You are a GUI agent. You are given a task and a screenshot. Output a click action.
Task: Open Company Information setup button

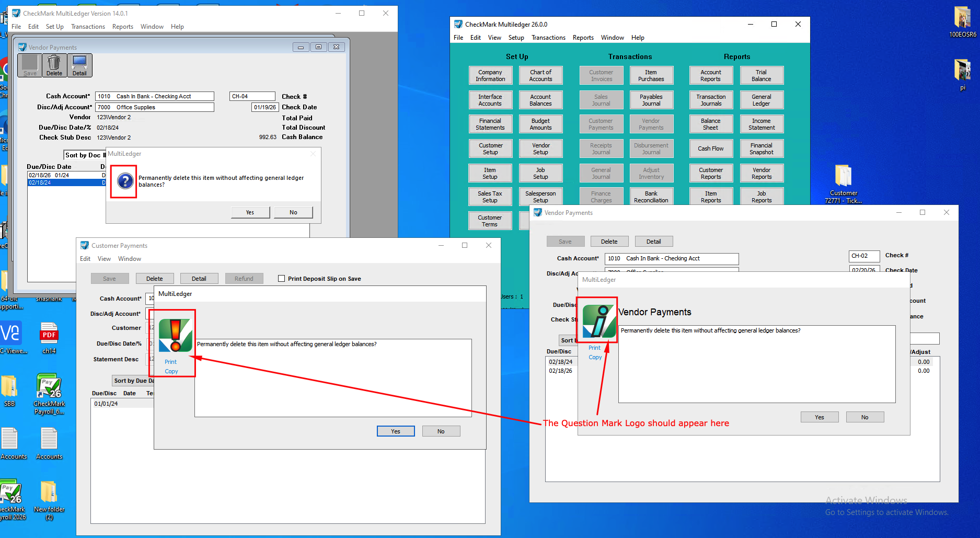[490, 76]
